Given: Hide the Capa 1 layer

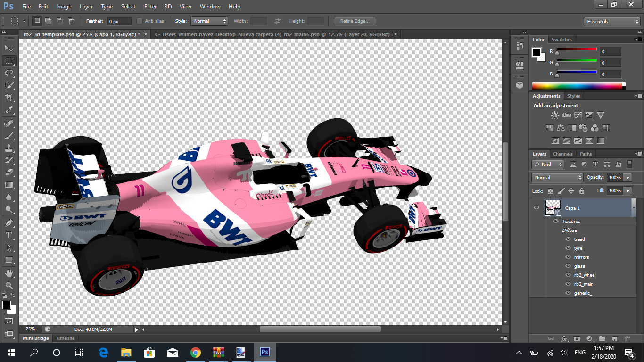Looking at the screenshot, I should (536, 207).
